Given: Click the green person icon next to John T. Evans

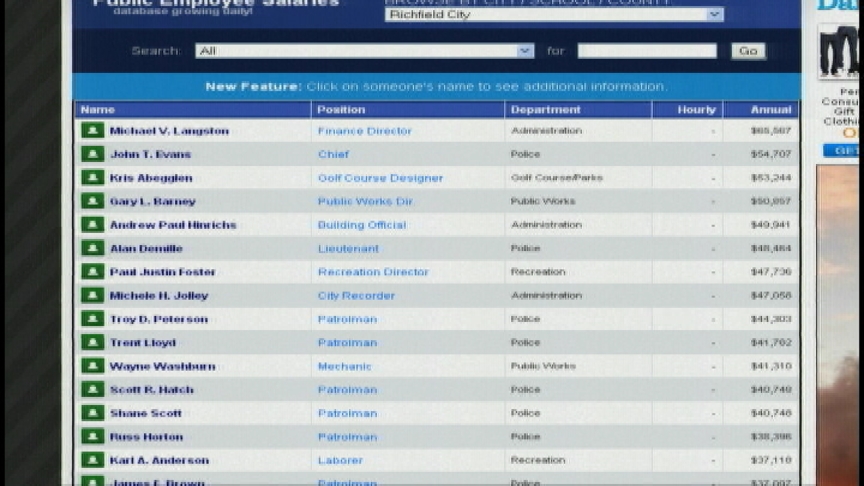Looking at the screenshot, I should click(x=93, y=154).
